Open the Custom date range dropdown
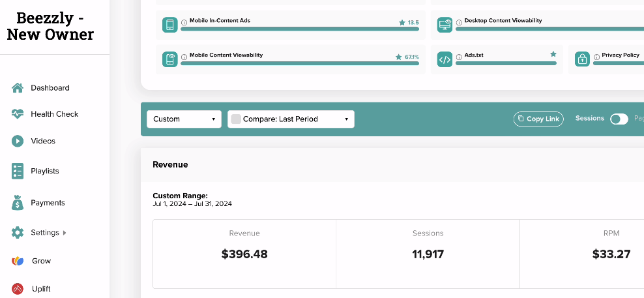 tap(184, 119)
